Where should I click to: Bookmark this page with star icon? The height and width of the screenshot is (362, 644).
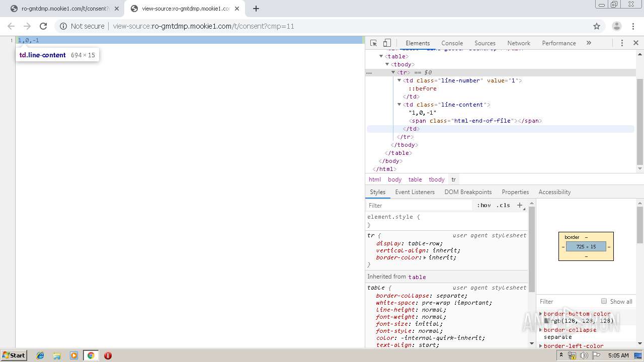[597, 26]
